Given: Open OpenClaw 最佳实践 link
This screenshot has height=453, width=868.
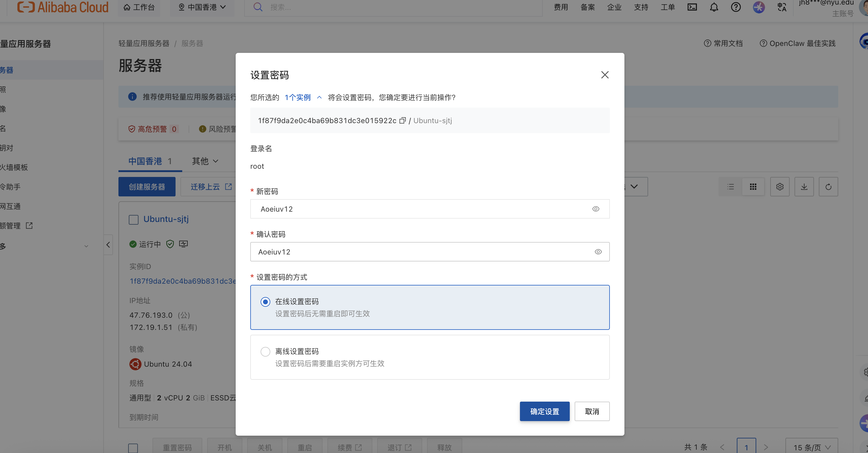Looking at the screenshot, I should coord(797,43).
